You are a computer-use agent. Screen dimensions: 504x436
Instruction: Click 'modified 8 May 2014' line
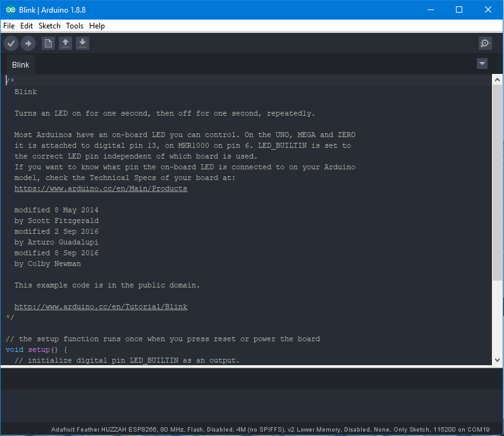[56, 210]
